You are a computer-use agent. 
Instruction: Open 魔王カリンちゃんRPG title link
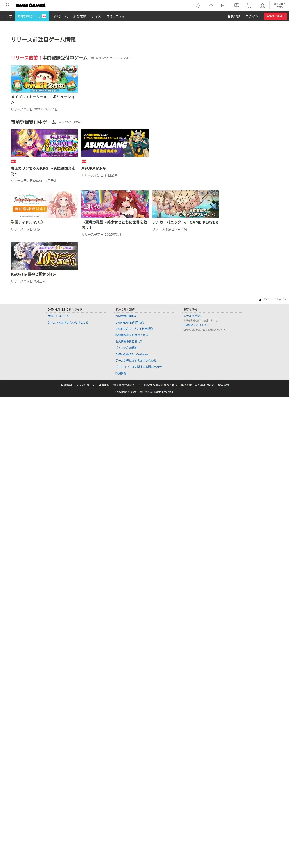[x=43, y=171]
